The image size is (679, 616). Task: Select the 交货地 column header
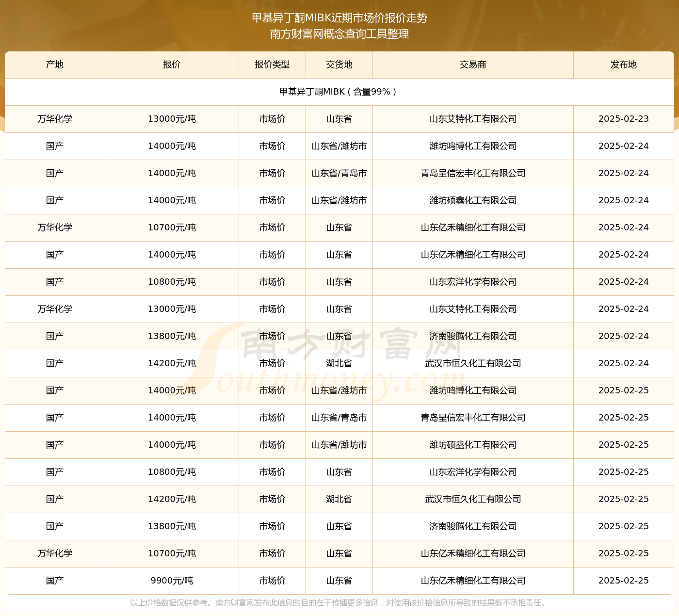click(339, 65)
